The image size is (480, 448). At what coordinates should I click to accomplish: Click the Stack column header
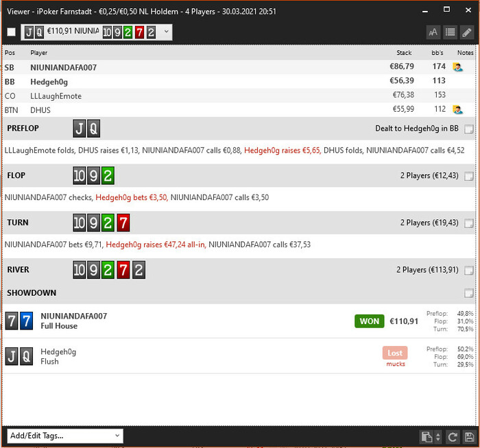click(404, 53)
